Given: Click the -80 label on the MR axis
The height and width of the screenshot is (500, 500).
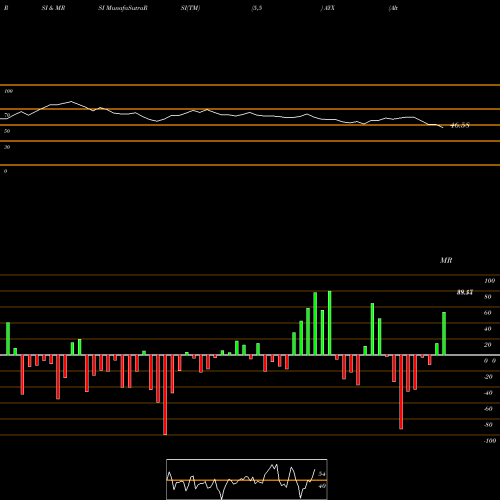Looking at the screenshot, I should 488,425.
